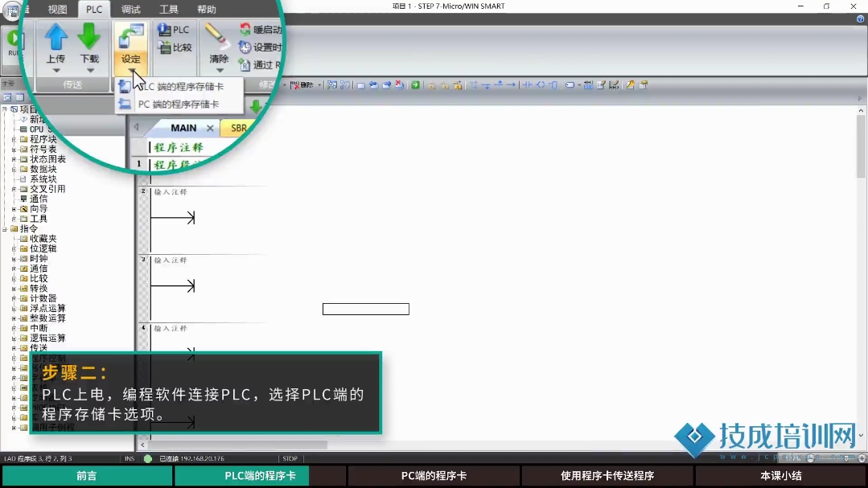This screenshot has width=868, height=488.
Task: Select 浮点运算 in the instruction tree
Action: (x=47, y=309)
